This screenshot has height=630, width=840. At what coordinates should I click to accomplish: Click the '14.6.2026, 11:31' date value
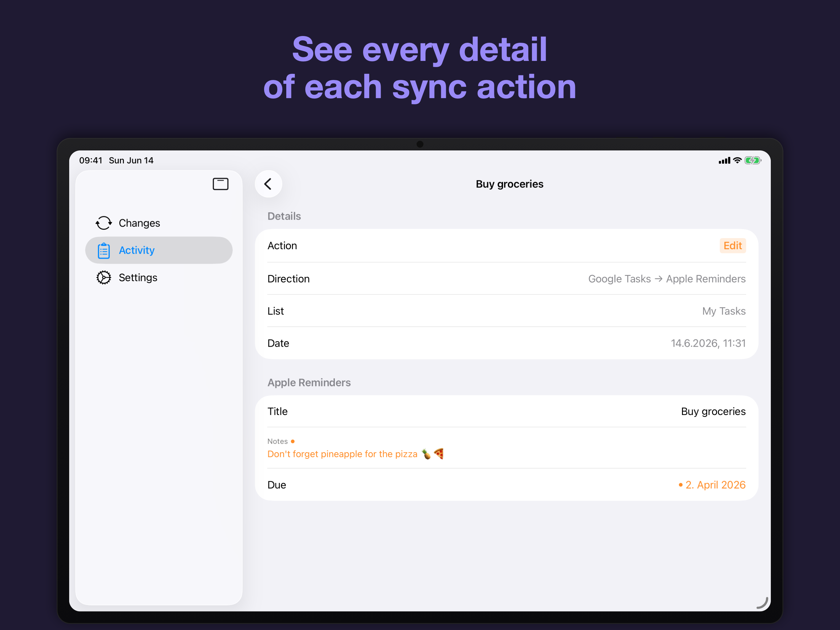point(708,344)
